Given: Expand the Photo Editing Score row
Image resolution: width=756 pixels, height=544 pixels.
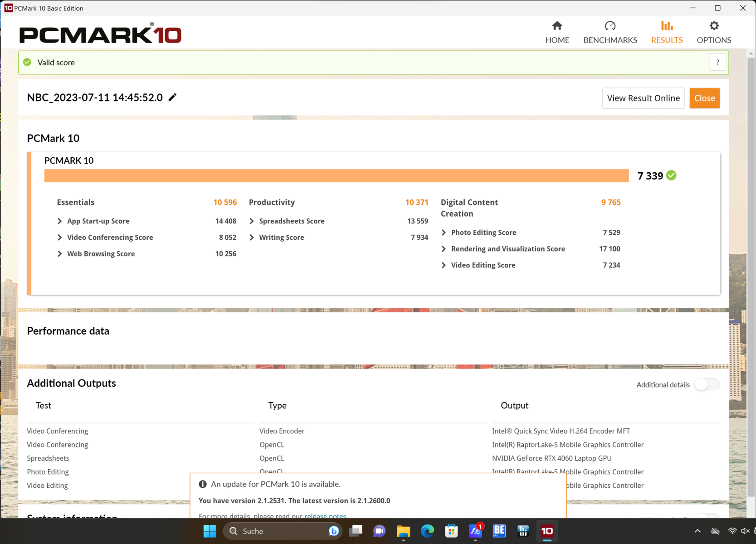Looking at the screenshot, I should pyautogui.click(x=444, y=233).
